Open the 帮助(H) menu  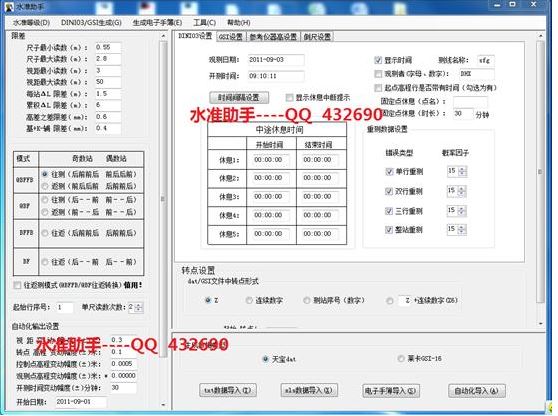(x=238, y=23)
